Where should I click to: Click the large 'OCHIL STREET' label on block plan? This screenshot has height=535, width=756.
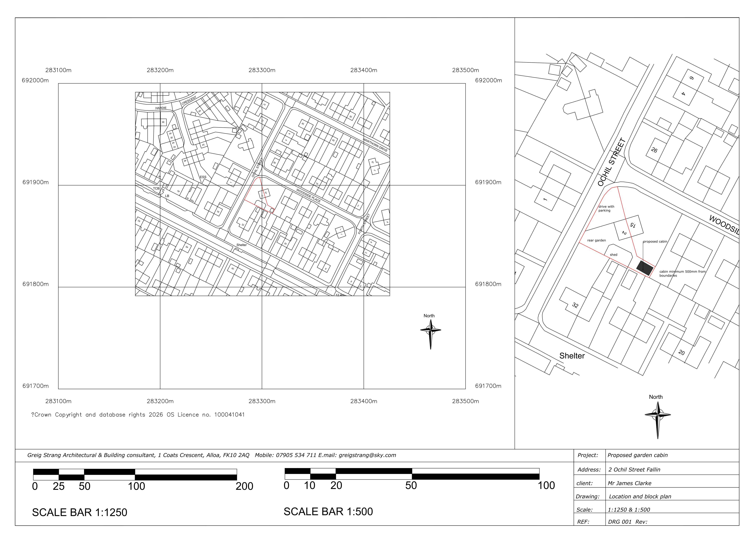[x=611, y=162]
